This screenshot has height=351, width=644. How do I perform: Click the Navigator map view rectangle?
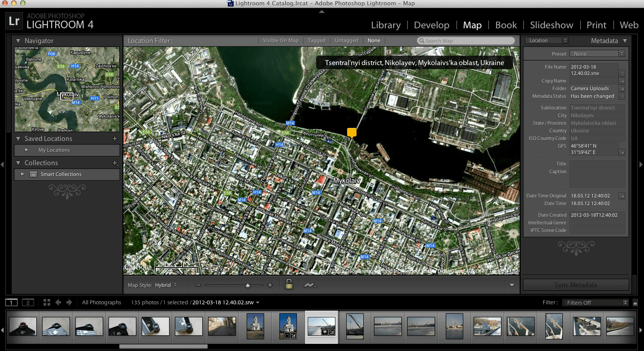(x=66, y=96)
